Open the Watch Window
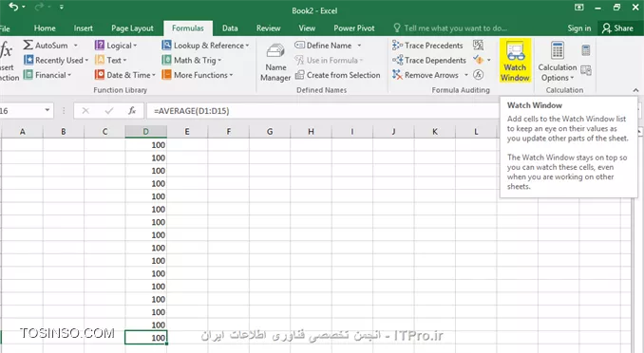This screenshot has height=353, width=644. 515,61
